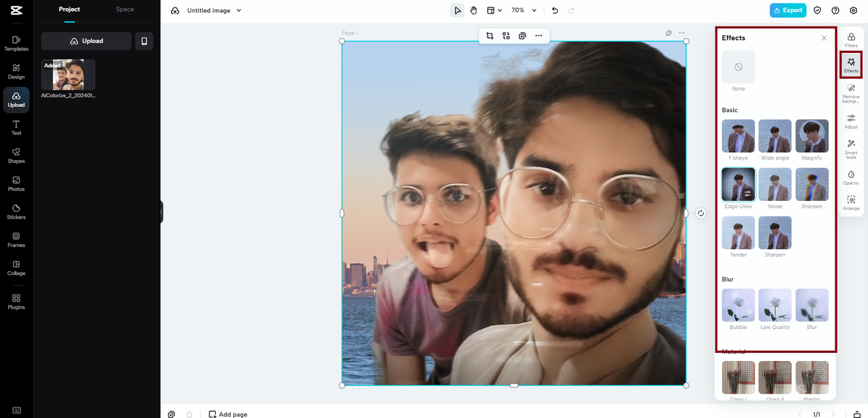Open the Design panel
This screenshot has height=418, width=868.
[x=16, y=71]
